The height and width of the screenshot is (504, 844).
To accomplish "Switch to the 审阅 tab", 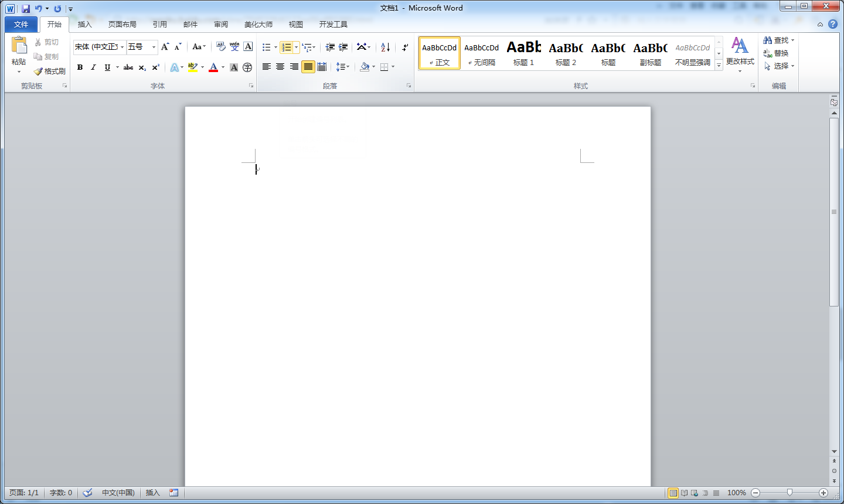I will pos(221,25).
